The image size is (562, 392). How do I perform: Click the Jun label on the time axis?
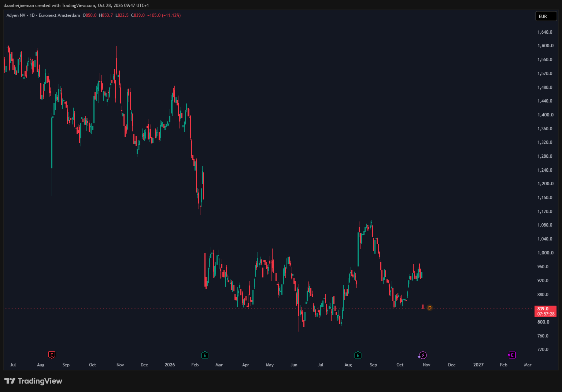click(294, 365)
